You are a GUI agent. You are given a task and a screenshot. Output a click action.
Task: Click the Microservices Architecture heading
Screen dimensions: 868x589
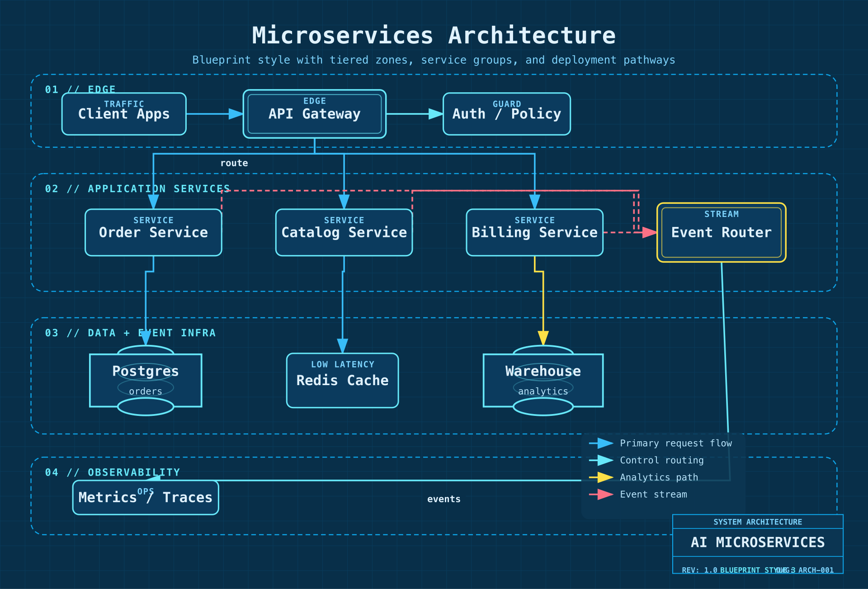pos(434,35)
